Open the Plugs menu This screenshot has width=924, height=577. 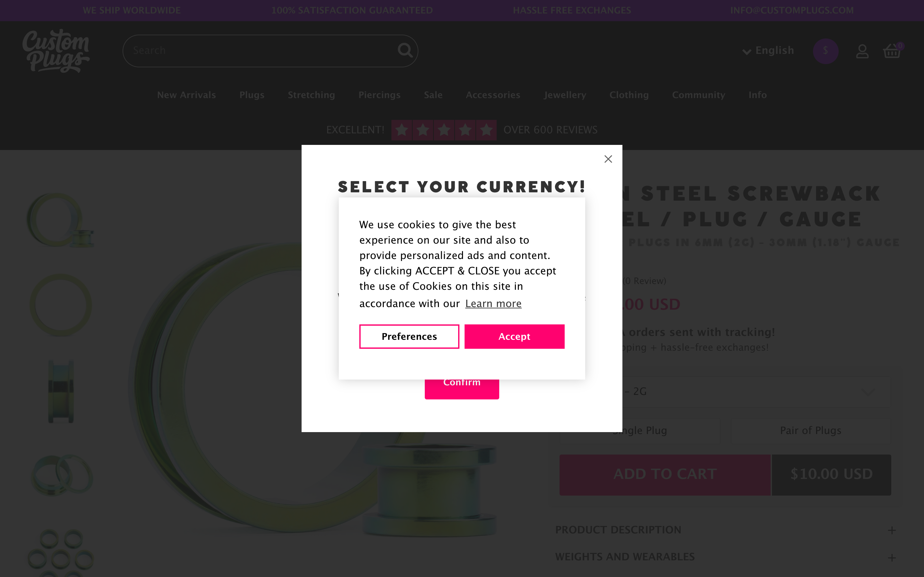pos(252,95)
